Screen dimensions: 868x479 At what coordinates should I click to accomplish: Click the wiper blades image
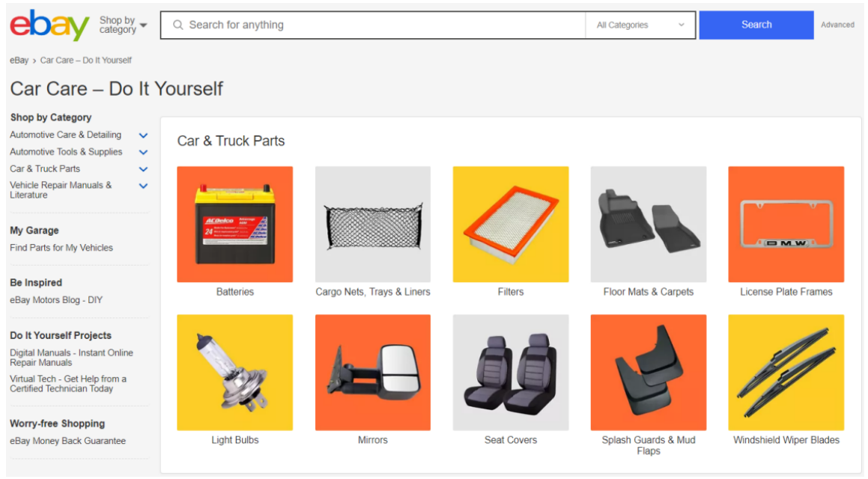786,372
